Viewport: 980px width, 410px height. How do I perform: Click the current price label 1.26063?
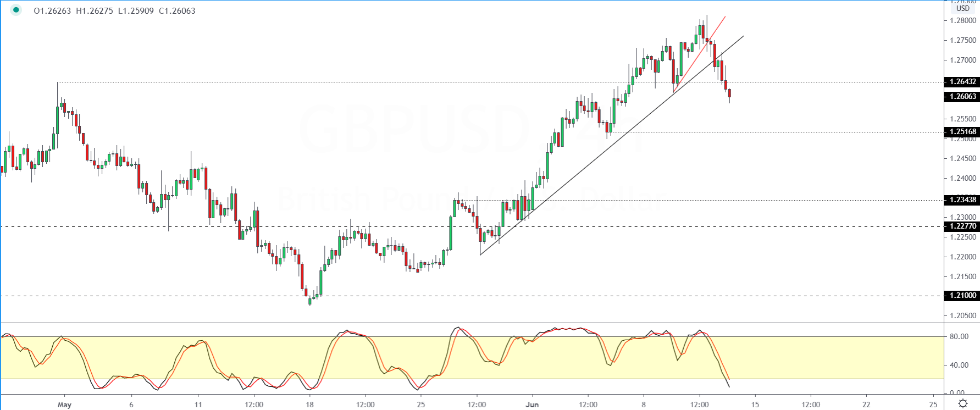[962, 97]
